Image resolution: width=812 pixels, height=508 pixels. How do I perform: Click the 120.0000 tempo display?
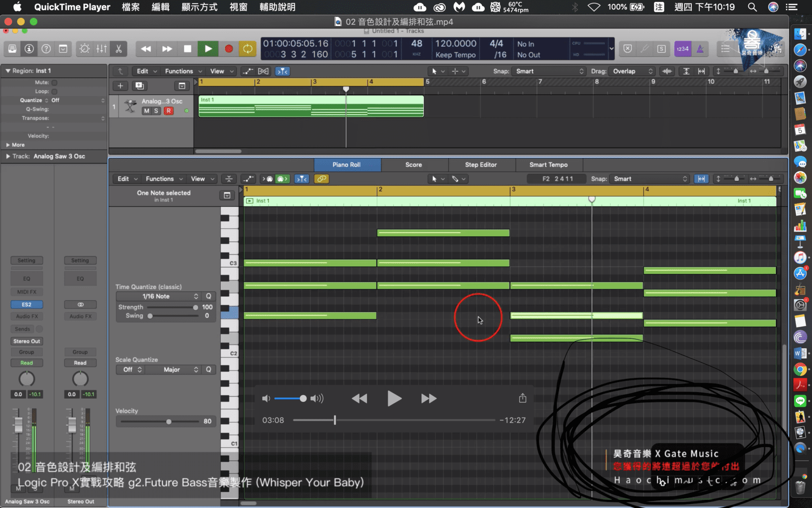(x=456, y=44)
